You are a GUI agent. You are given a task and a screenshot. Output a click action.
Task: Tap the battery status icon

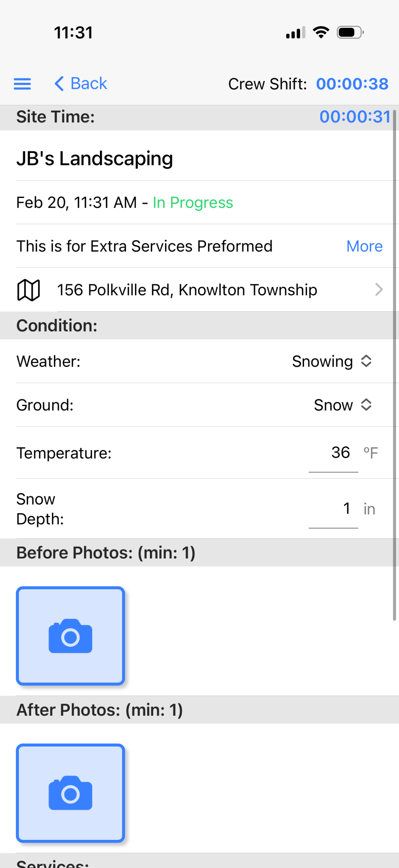tap(350, 33)
